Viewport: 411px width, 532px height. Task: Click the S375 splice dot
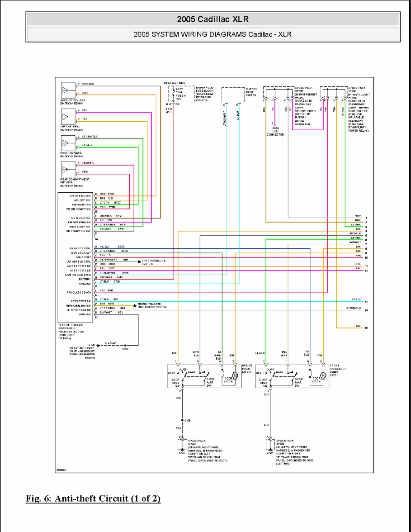coord(182,420)
